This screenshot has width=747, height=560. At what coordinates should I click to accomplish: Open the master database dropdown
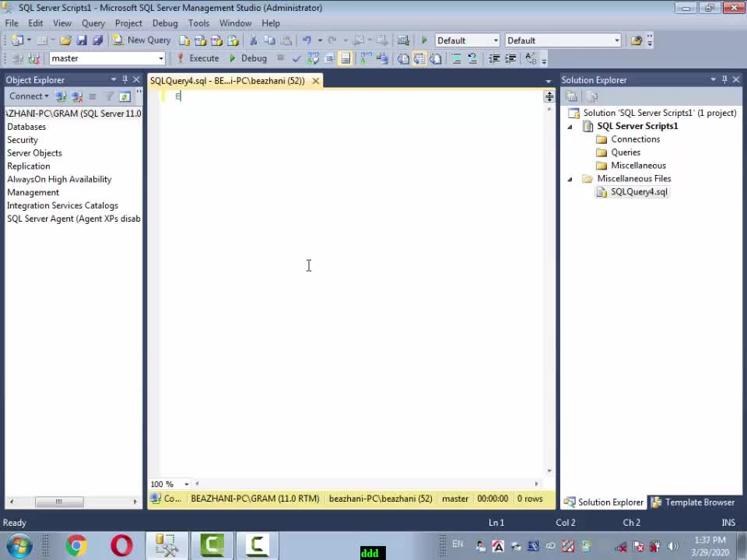pyautogui.click(x=107, y=58)
